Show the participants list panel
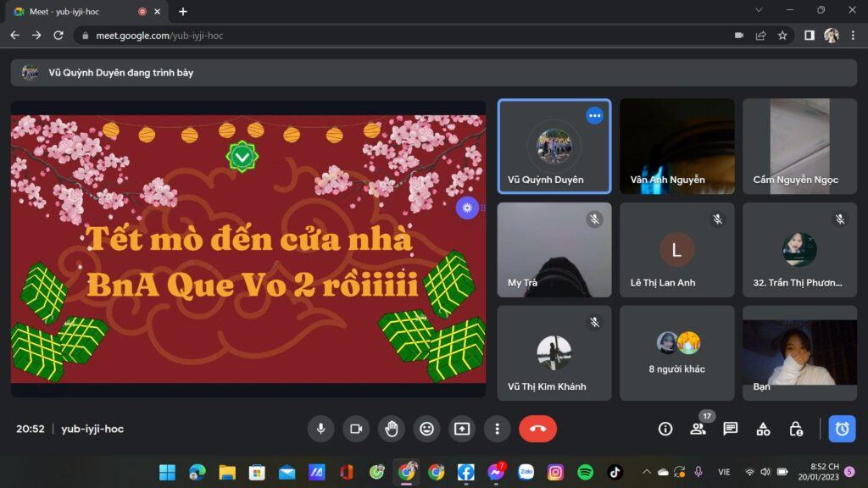 pyautogui.click(x=698, y=429)
